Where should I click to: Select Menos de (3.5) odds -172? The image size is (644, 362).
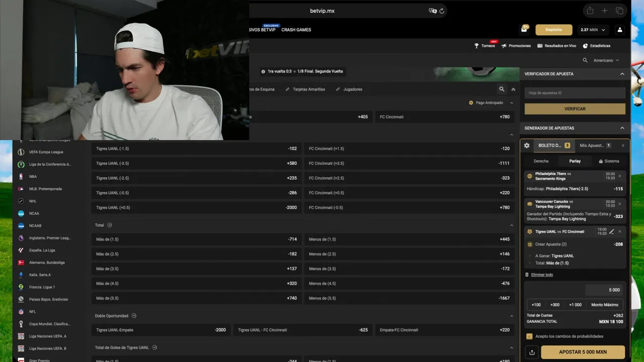[409, 269]
